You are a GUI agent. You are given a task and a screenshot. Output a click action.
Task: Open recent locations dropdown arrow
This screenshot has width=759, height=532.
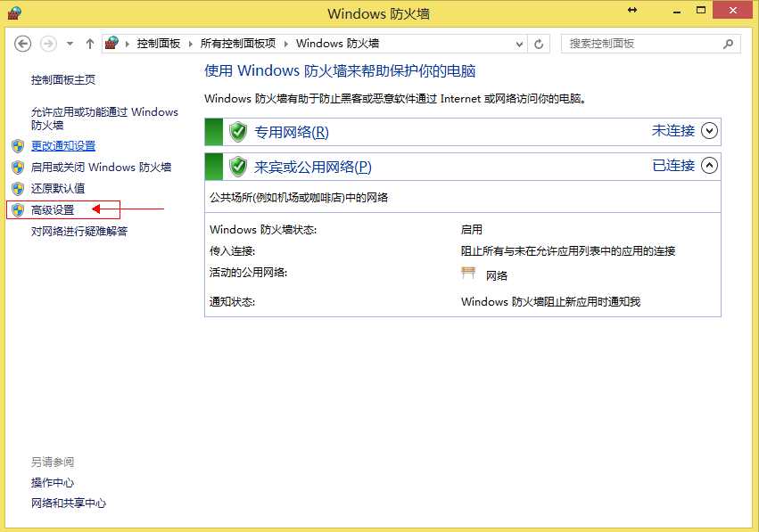(x=70, y=44)
